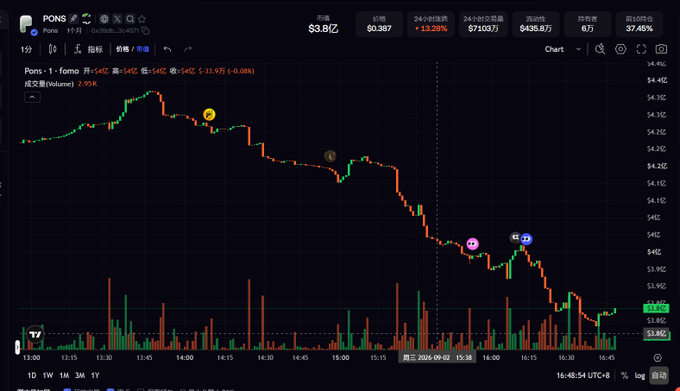The width and height of the screenshot is (680, 391).
Task: Select the 1Y time range
Action: click(95, 375)
